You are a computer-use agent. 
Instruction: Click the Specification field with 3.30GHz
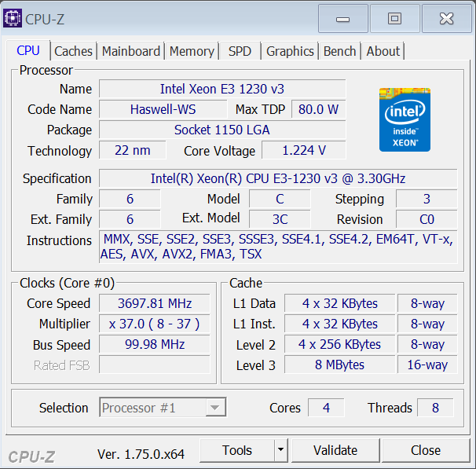pyautogui.click(x=278, y=178)
